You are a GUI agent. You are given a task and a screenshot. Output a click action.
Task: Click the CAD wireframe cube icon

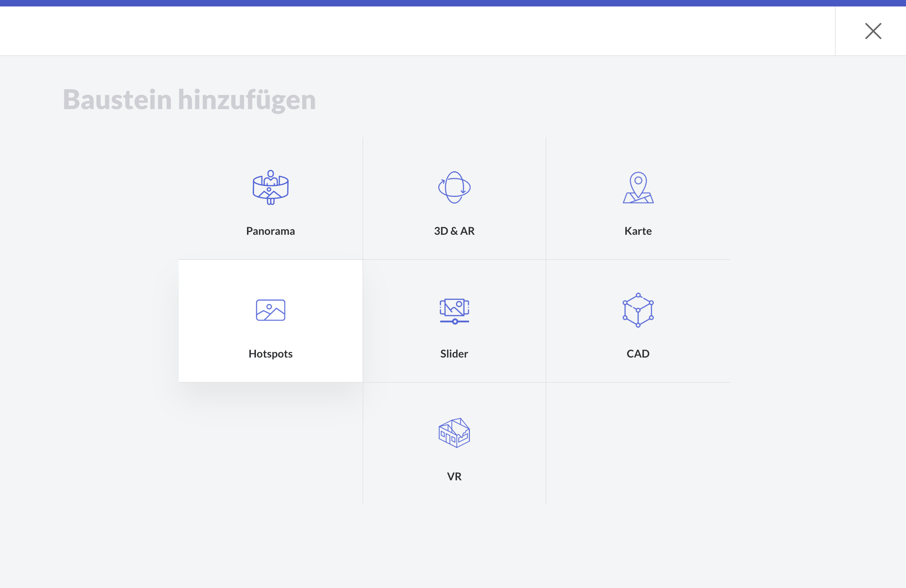point(638,310)
